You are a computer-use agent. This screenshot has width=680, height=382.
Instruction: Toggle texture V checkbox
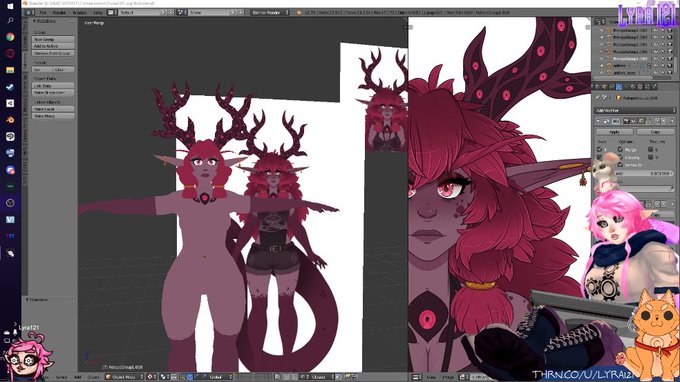click(651, 157)
